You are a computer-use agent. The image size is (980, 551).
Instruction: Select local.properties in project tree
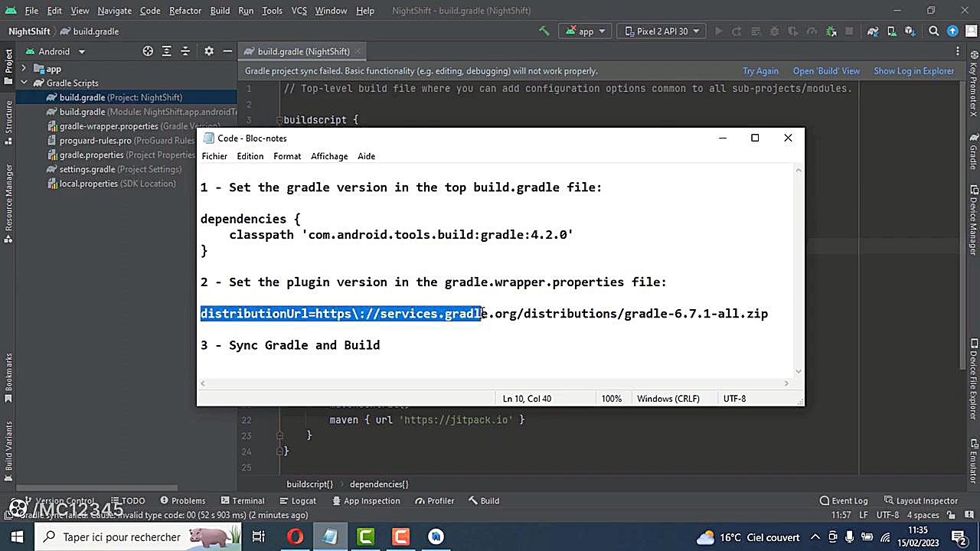[112, 184]
